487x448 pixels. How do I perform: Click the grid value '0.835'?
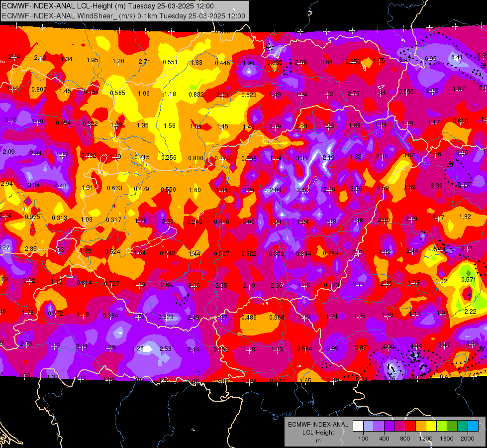pyautogui.click(x=275, y=63)
